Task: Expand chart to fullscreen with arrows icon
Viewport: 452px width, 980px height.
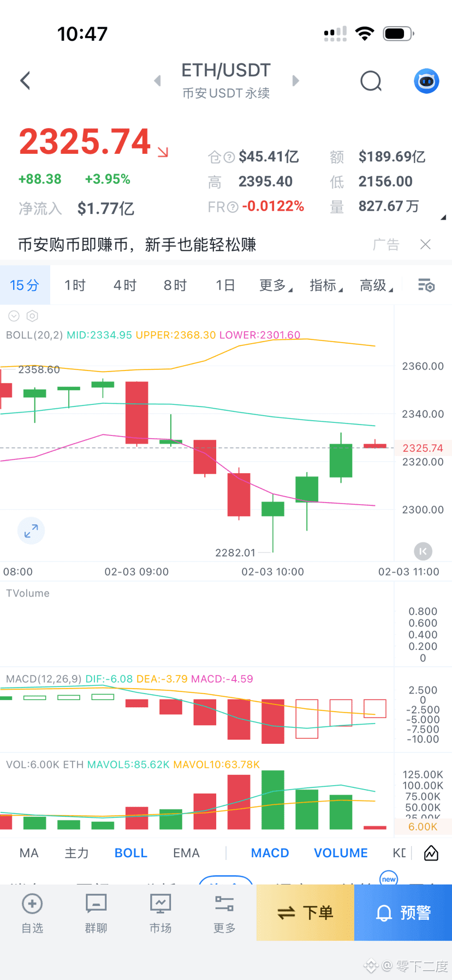Action: [x=31, y=530]
